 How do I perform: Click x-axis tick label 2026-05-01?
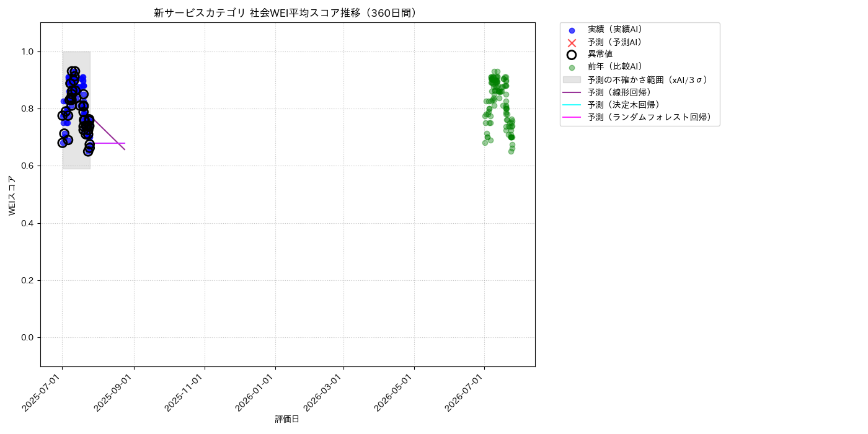point(395,392)
